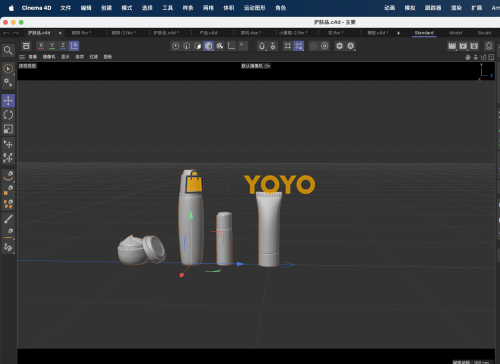
Task: Switch to the 产品.c4d document tab
Action: pyautogui.click(x=208, y=33)
